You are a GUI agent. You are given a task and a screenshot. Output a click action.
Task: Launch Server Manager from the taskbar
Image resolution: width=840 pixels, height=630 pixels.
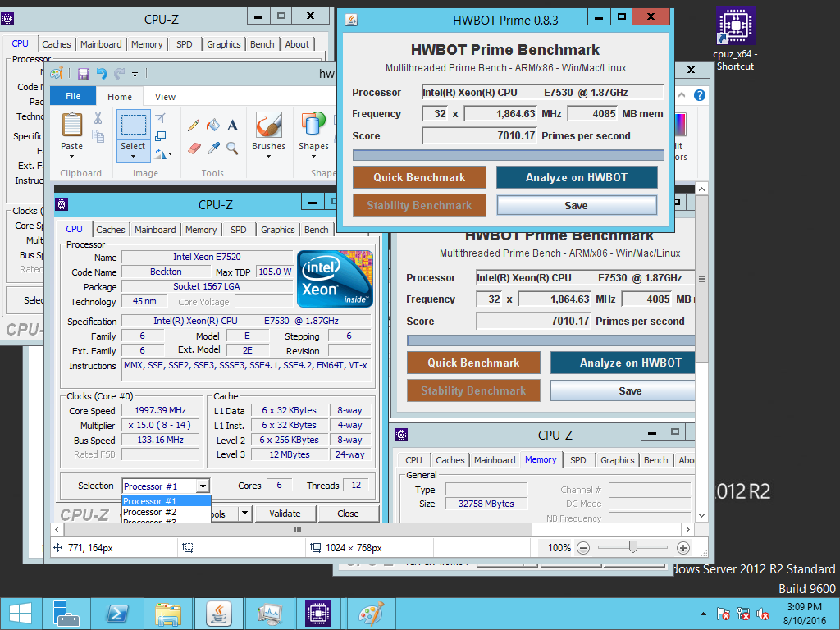[x=66, y=614]
